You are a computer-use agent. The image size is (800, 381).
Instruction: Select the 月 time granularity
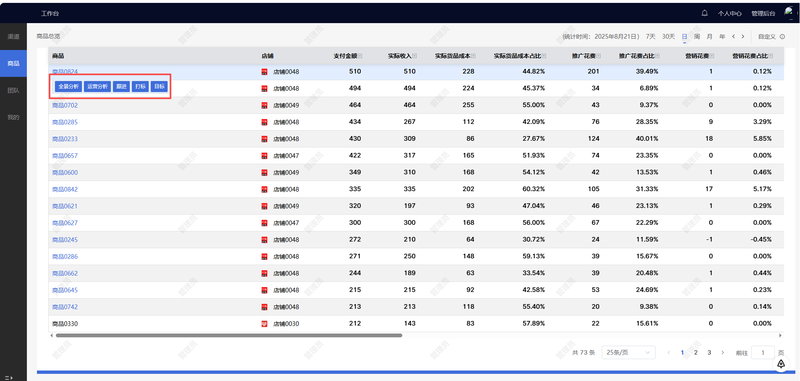[x=709, y=37]
